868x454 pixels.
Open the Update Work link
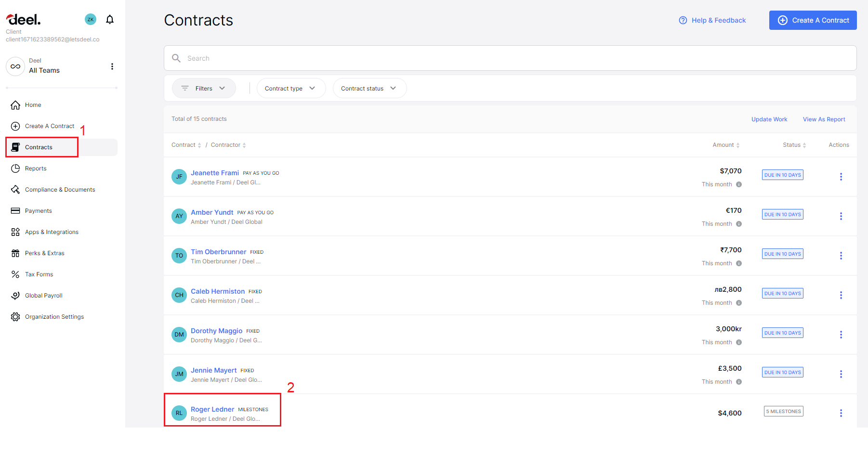point(769,119)
